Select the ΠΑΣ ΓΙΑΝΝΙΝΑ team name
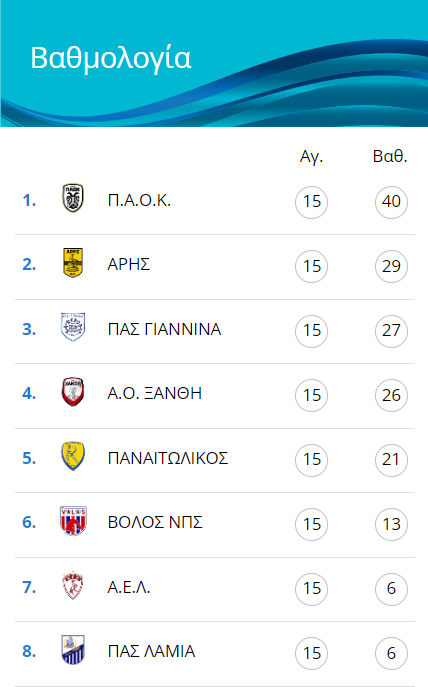428x687 pixels. click(164, 329)
